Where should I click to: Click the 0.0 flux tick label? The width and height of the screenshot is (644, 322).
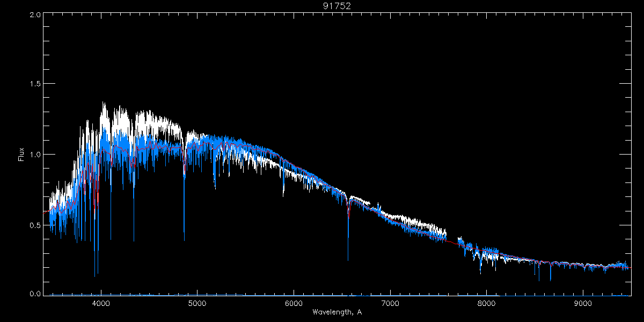click(35, 294)
